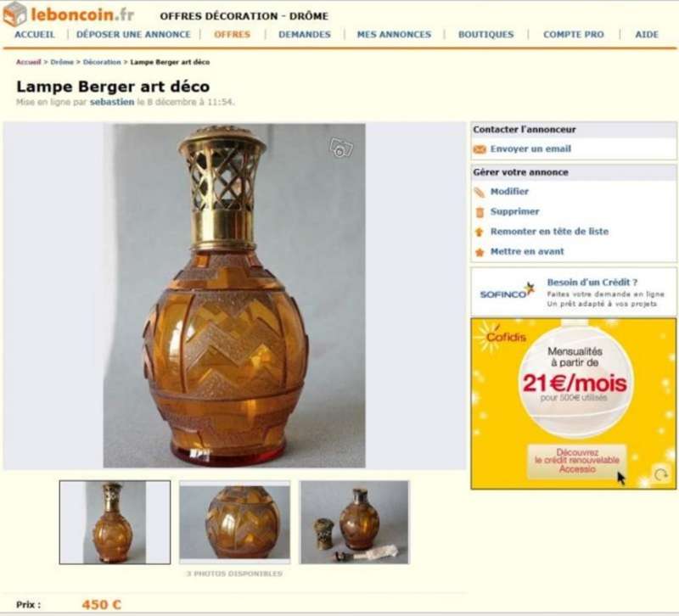
Task: Click the Décoration breadcrumb link
Action: coord(102,62)
